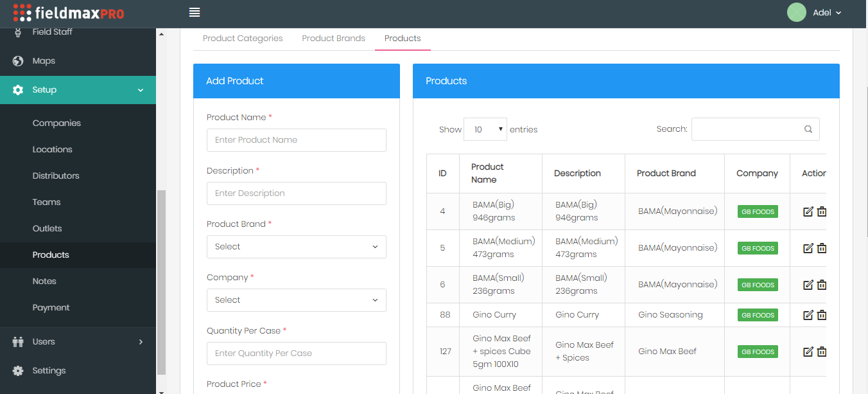The width and height of the screenshot is (868, 394).
Task: Sort by Description column header
Action: pos(584,174)
